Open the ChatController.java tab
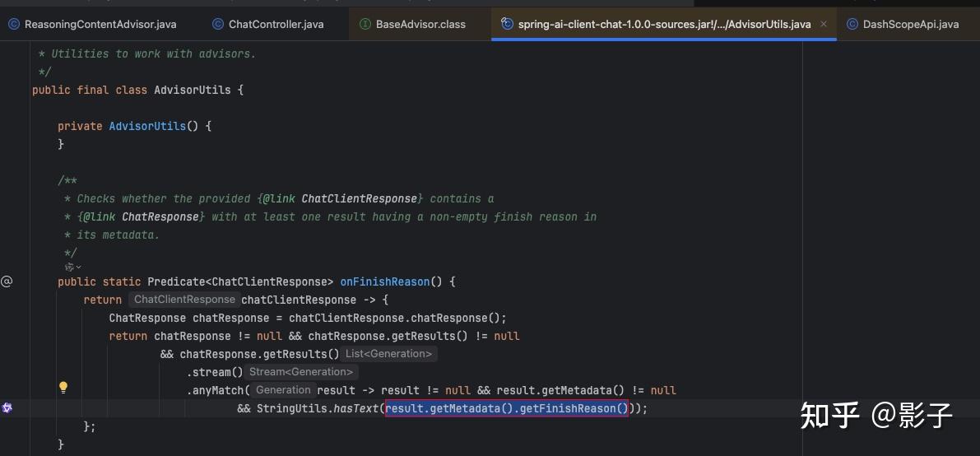The image size is (980, 456). [268, 25]
